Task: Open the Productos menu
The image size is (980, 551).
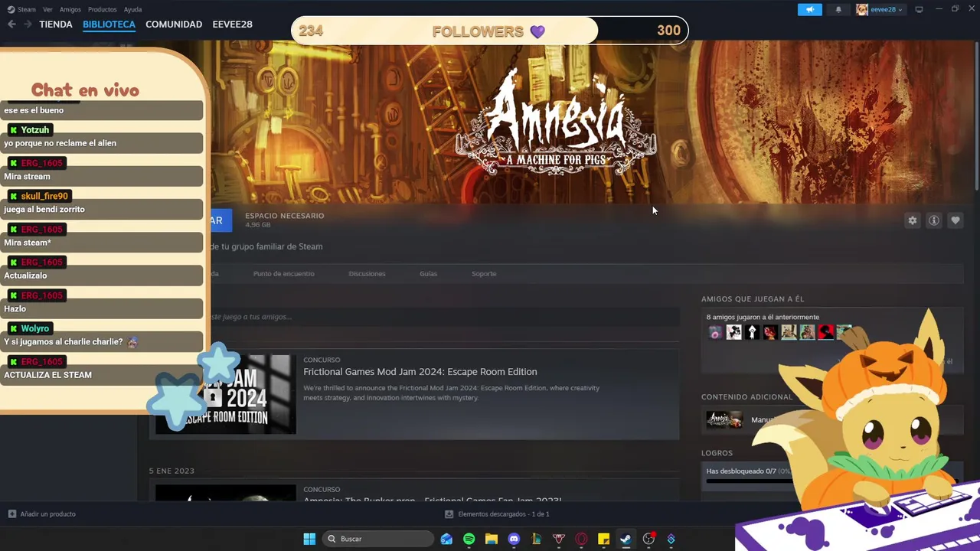Action: point(102,9)
